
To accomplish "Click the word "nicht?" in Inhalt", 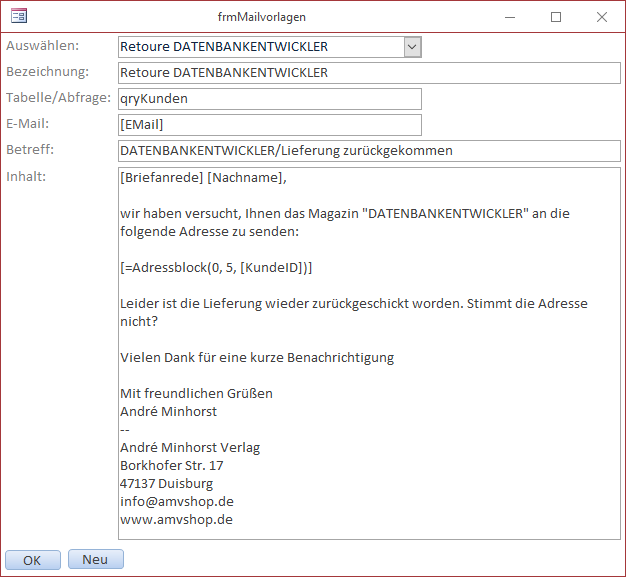I will point(139,321).
